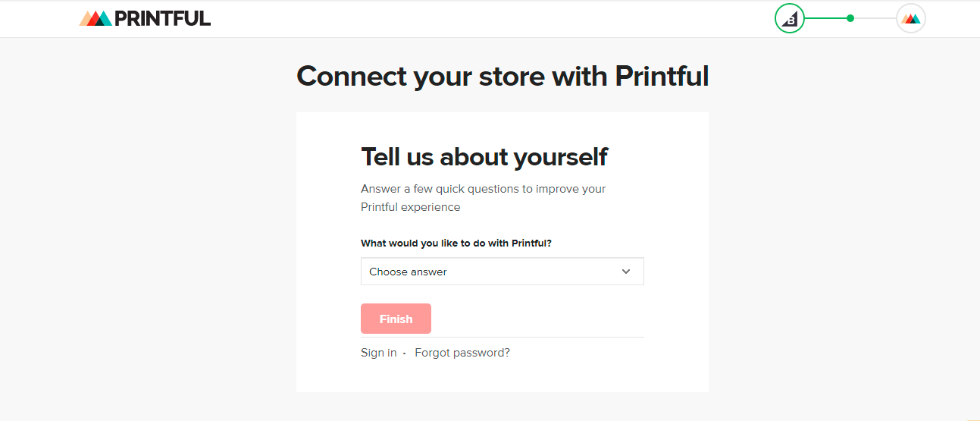Click the word "Printful" in the page heading
Viewport: 980px width, 421px height.
pyautogui.click(x=661, y=77)
